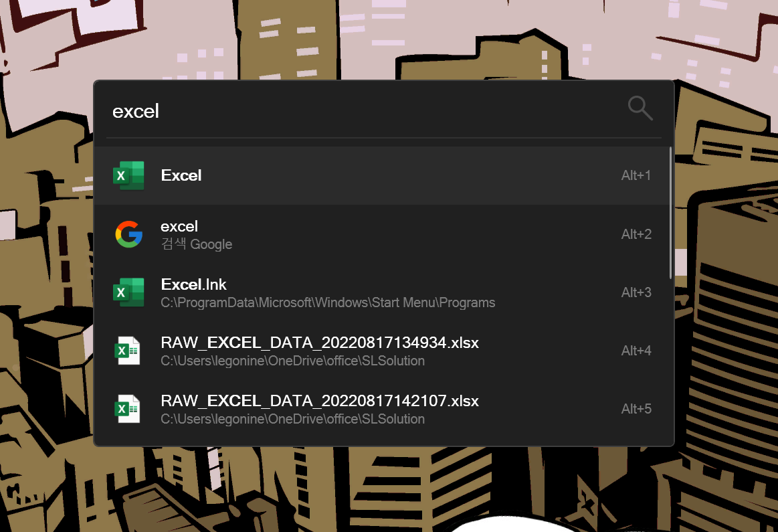This screenshot has height=532, width=778.
Task: Open RAW_EXCEL_DATA_20220817142107.xlsx file name
Action: [x=320, y=401]
